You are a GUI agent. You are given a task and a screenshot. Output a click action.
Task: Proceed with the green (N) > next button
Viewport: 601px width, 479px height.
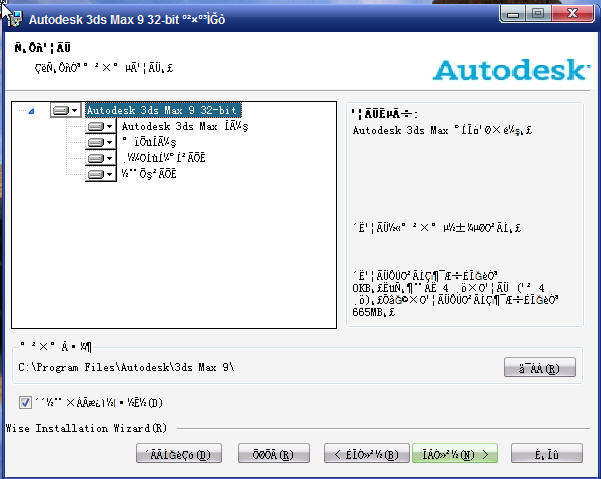click(x=455, y=454)
